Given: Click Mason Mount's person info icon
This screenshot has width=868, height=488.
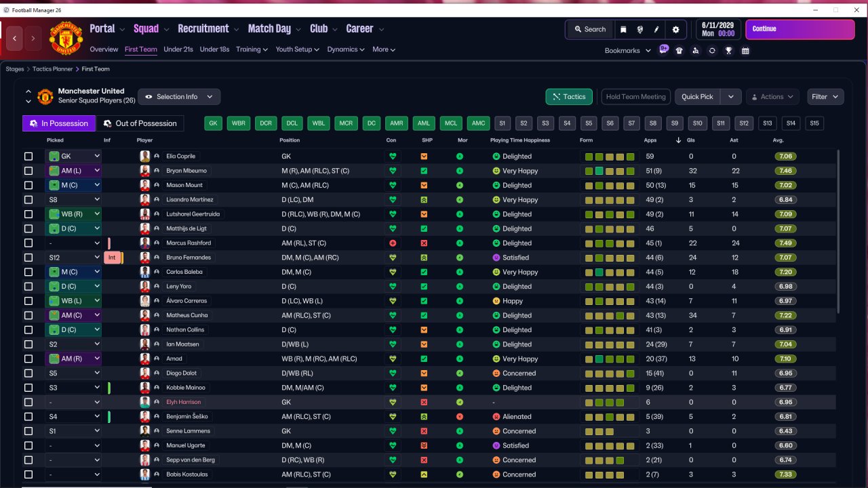Looking at the screenshot, I should pos(157,185).
